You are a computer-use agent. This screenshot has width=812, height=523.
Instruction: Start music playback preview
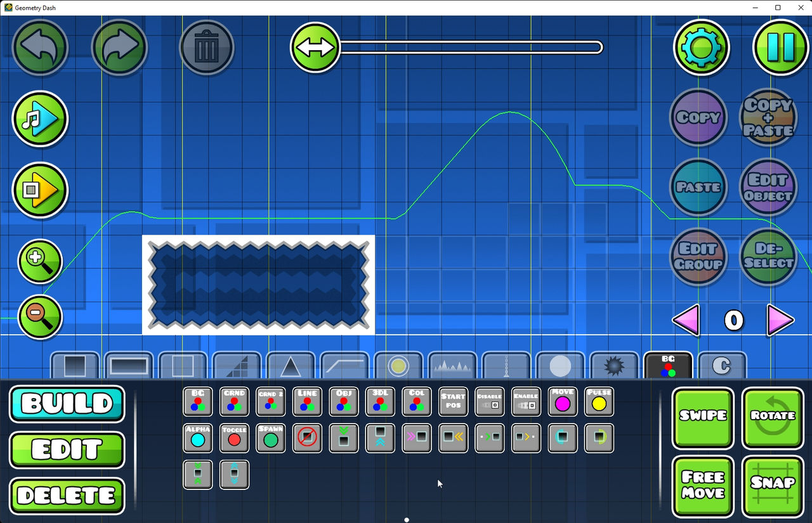pyautogui.click(x=40, y=119)
